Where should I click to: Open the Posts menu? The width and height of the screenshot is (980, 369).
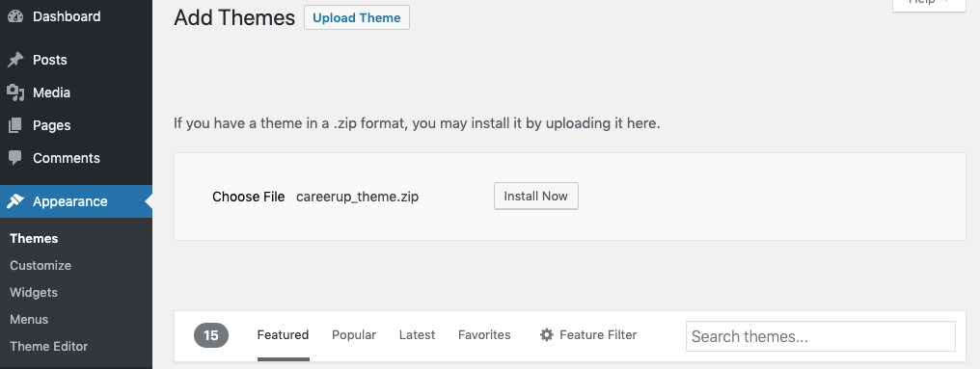tap(76, 60)
